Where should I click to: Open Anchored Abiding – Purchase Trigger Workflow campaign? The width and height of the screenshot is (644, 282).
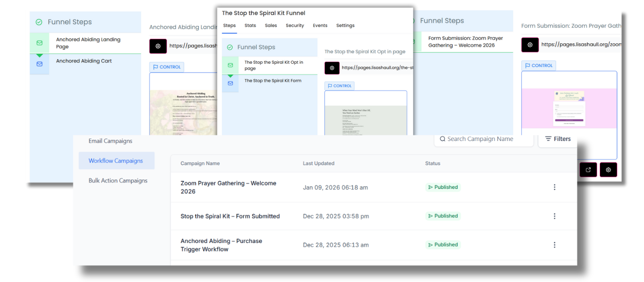pyautogui.click(x=221, y=245)
